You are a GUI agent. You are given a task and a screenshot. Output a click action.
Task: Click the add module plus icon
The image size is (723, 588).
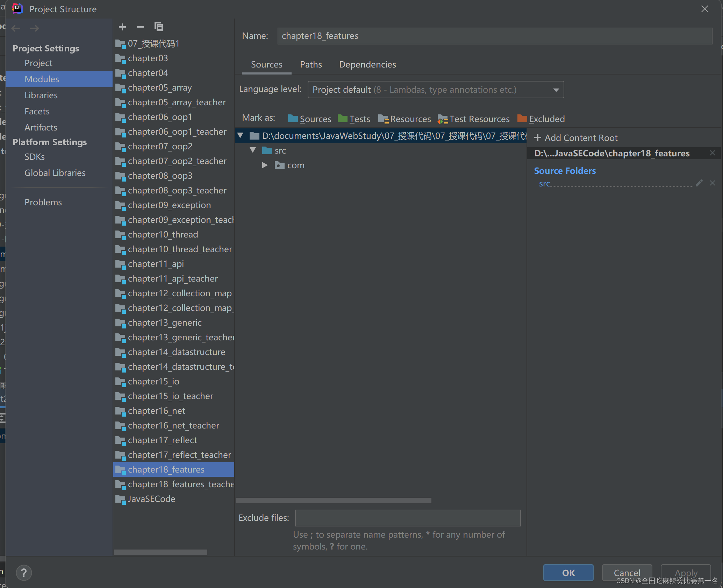122,27
